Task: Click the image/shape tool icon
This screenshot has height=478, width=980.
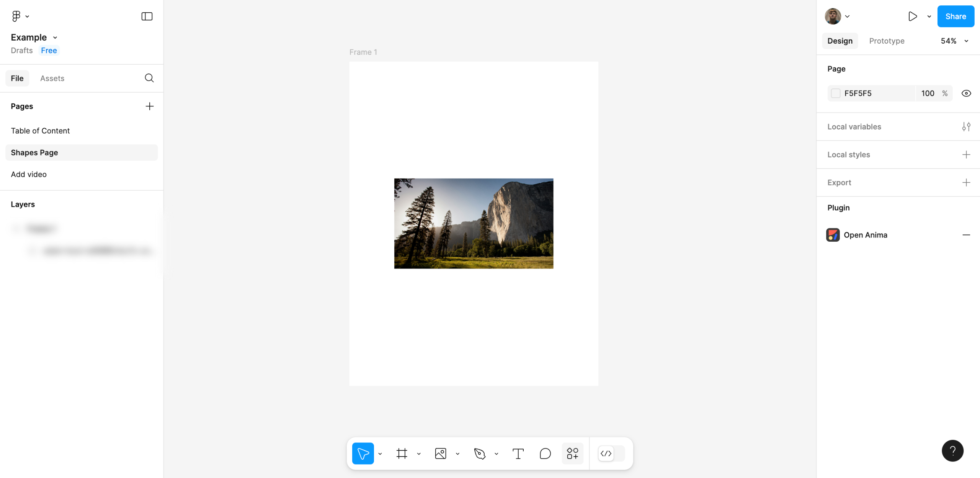Action: tap(440, 453)
